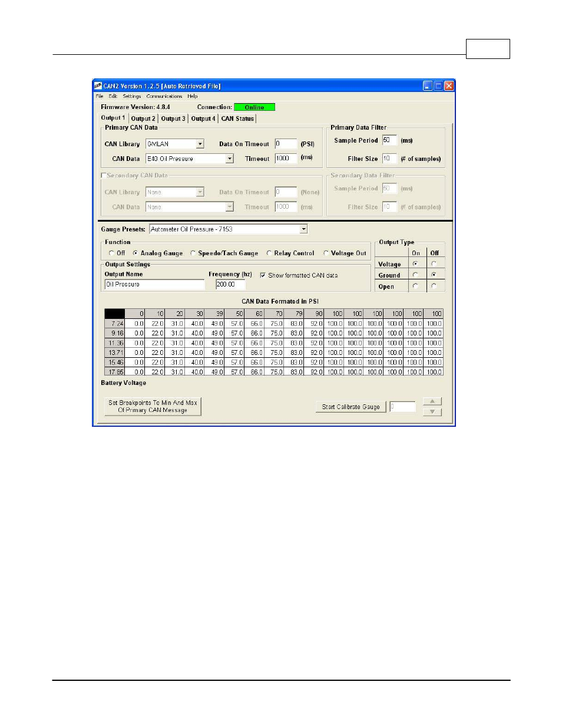This screenshot has height=728, width=562.
Task: Expand the primary CAN Library dropdown
Action: [200, 144]
